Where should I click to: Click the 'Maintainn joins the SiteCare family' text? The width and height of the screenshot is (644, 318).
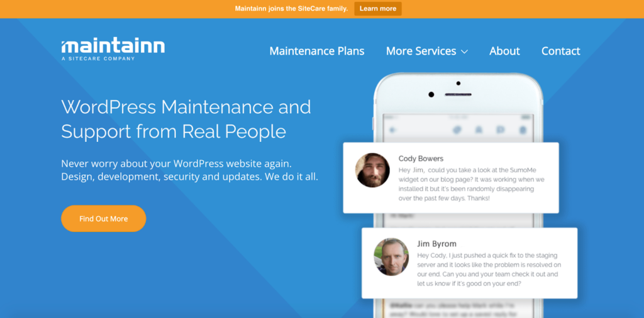291,9
